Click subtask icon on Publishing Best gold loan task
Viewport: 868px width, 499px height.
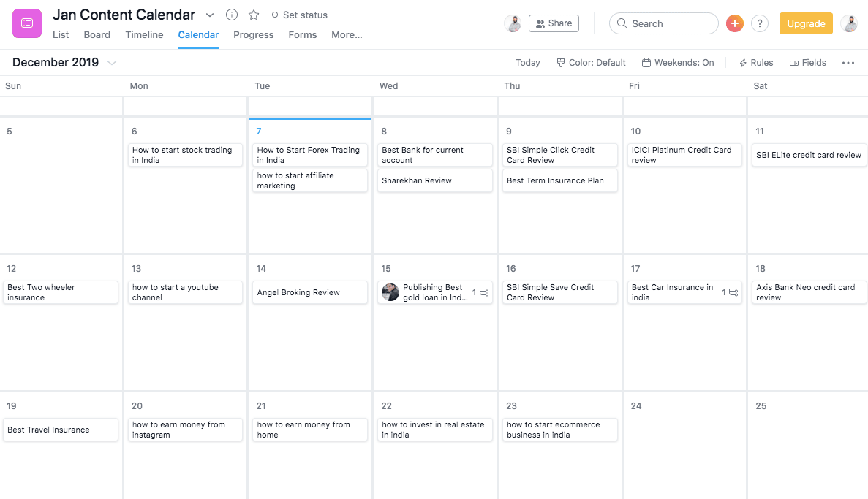tap(484, 292)
